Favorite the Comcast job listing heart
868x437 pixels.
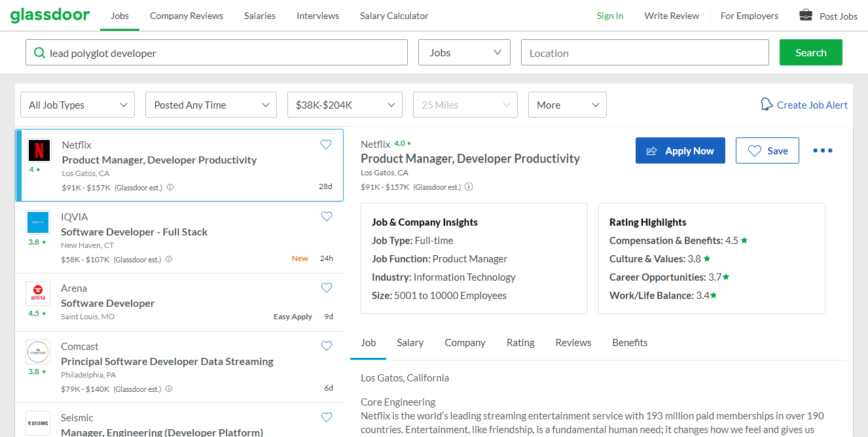point(326,346)
